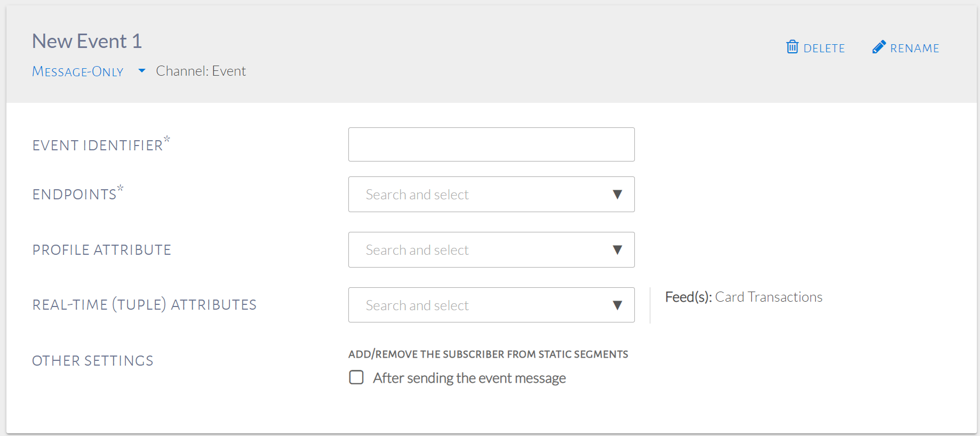Viewport: 980px width, 436px height.
Task: Expand the caret beside Message-Only
Action: (x=142, y=70)
